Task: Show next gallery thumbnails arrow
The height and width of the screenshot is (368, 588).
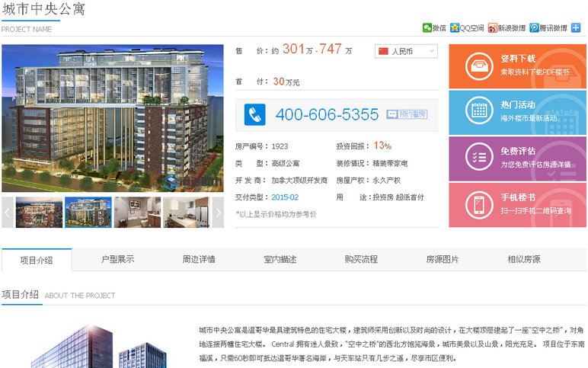Action: (x=218, y=213)
